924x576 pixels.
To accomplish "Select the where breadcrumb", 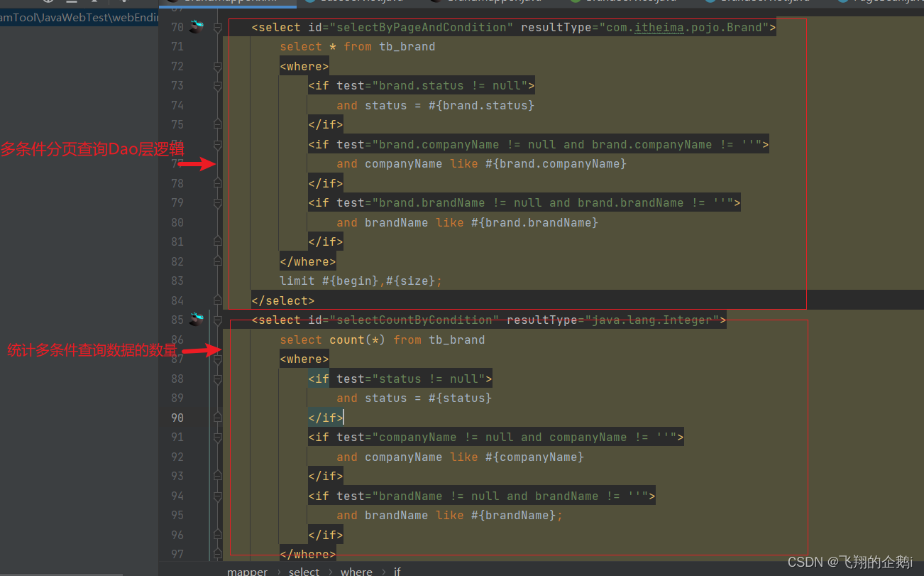I will (356, 571).
